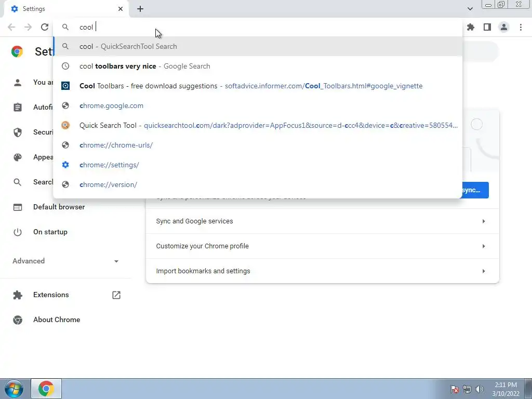Screen dimensions: 532x399
Task: Open Customize your Chrome profile
Action: pos(322,246)
